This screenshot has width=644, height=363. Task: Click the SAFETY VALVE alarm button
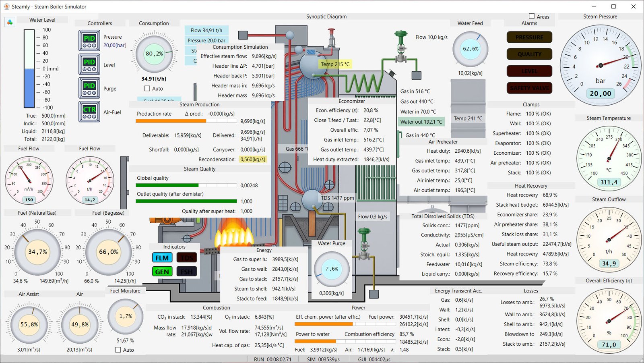coord(529,88)
